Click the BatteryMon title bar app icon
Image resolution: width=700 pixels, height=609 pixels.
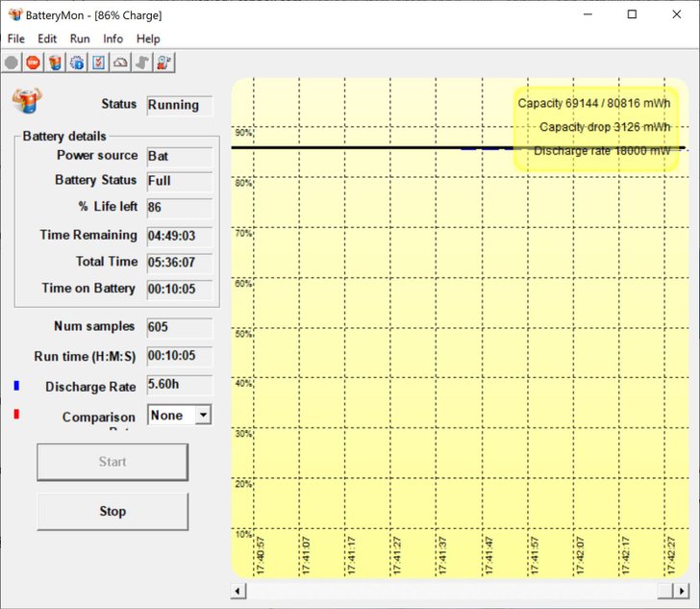tap(15, 14)
